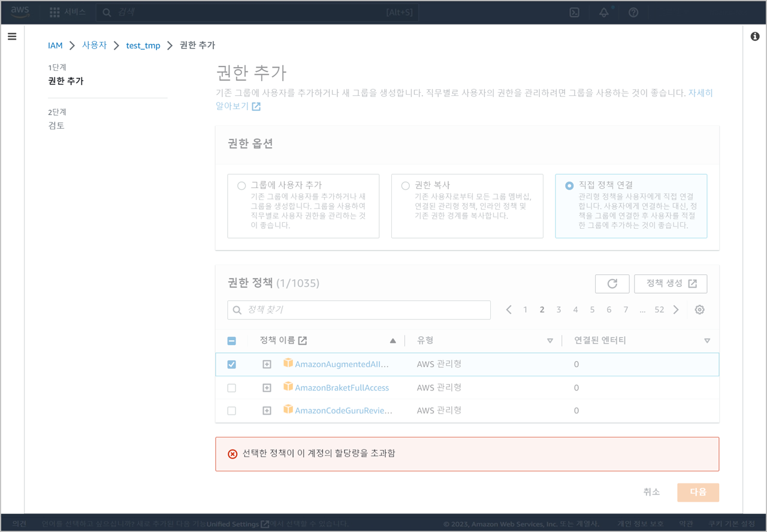Click the AmazonCodeGuruReviewer policy box icon
Screen dimensions: 767x532
click(x=288, y=410)
